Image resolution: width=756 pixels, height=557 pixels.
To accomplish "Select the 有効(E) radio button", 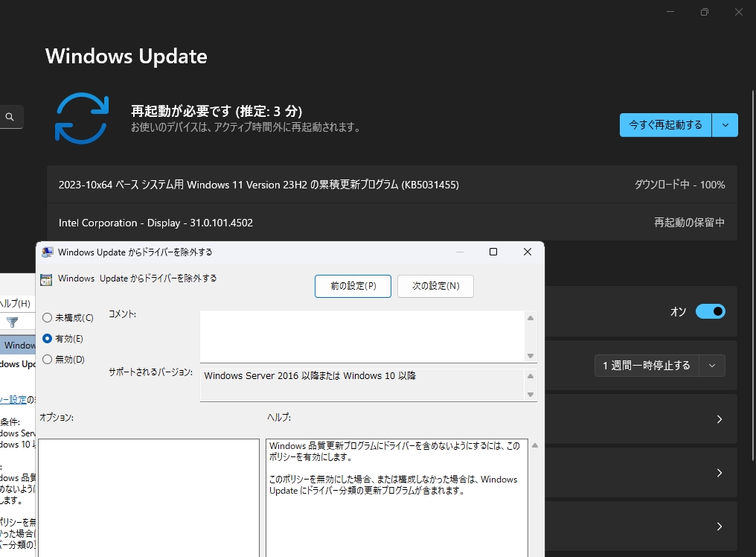I will (x=48, y=338).
